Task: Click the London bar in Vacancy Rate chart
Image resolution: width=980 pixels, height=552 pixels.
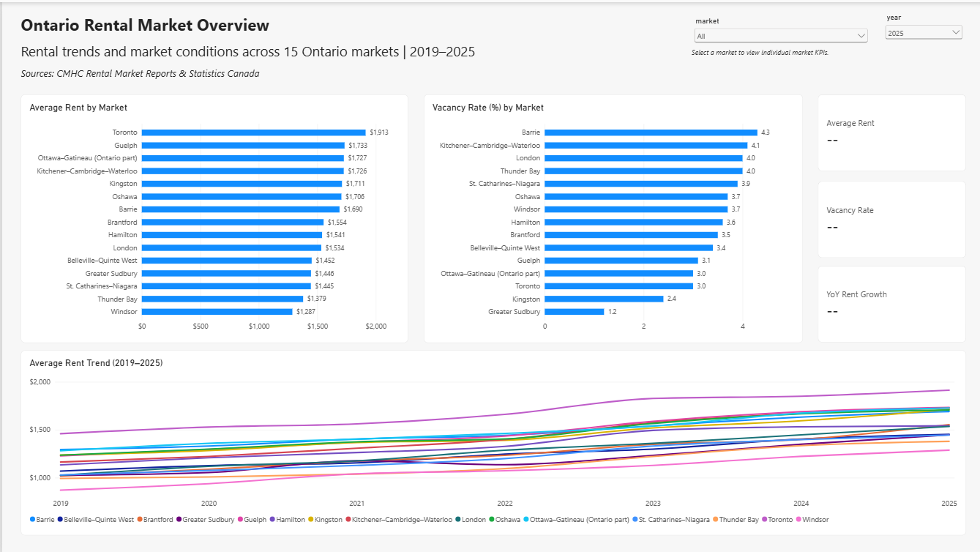Action: tap(643, 158)
